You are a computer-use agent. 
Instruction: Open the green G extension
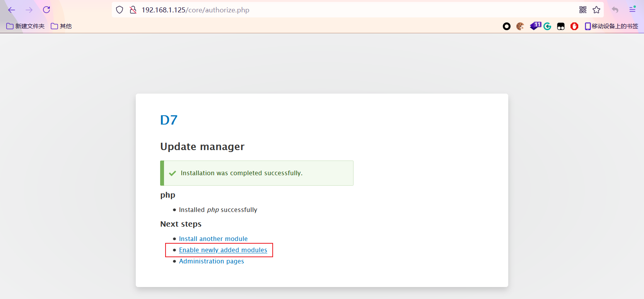tap(547, 26)
